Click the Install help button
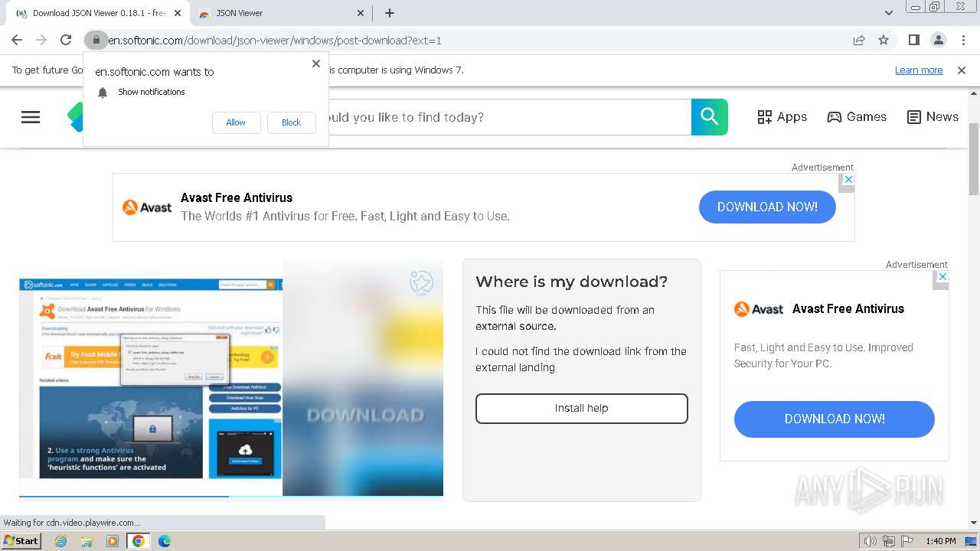 click(582, 409)
